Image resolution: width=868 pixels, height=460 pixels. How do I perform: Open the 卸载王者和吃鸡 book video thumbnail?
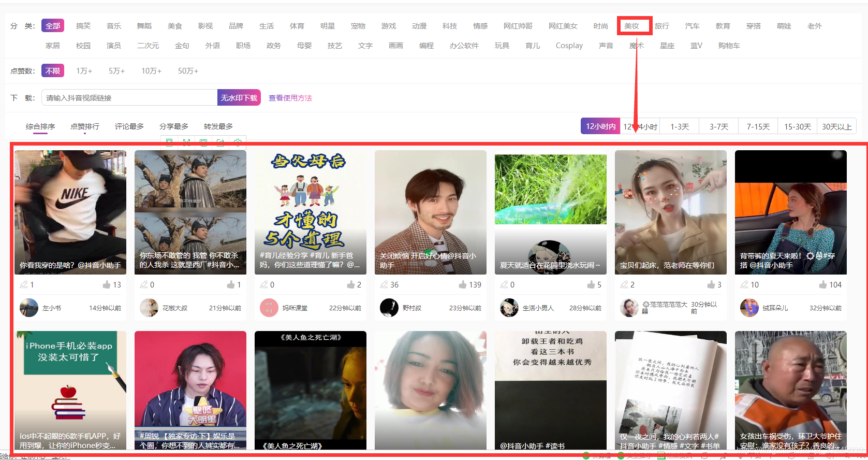[551, 390]
